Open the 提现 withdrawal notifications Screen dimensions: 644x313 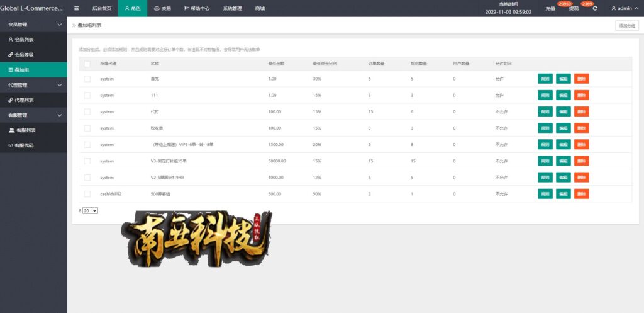574,8
